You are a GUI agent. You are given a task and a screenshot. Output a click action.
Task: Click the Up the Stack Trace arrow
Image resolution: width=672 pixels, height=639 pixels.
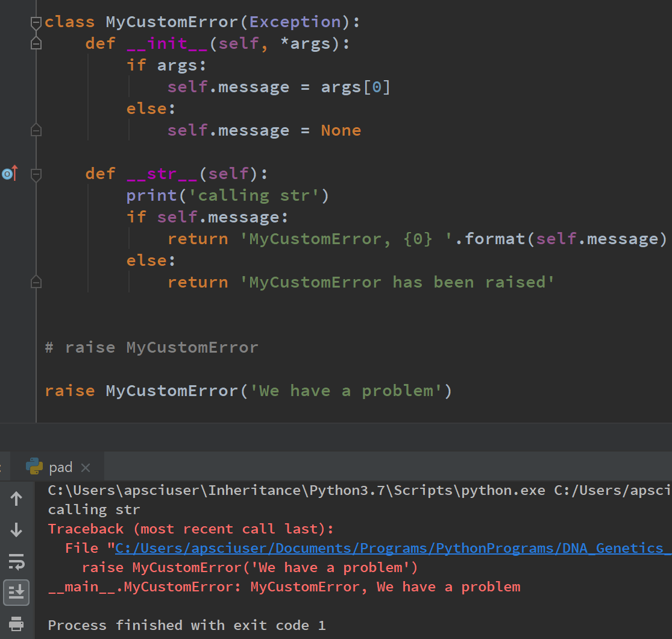[16, 499]
